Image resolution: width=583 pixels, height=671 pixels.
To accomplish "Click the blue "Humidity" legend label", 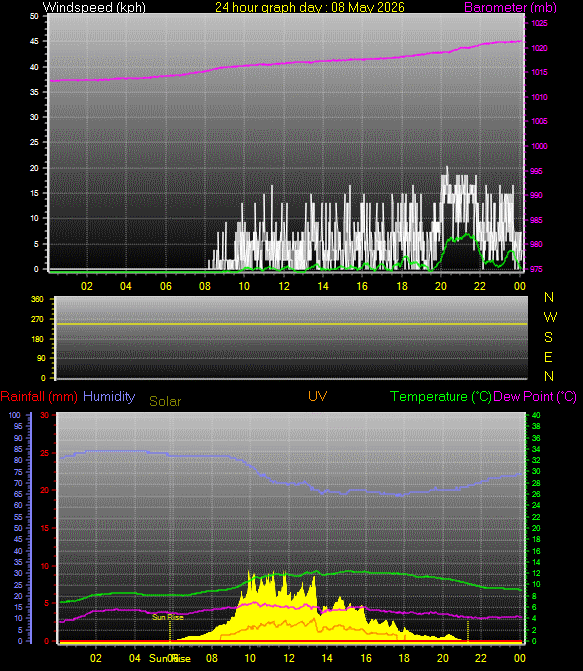I will (x=109, y=397).
